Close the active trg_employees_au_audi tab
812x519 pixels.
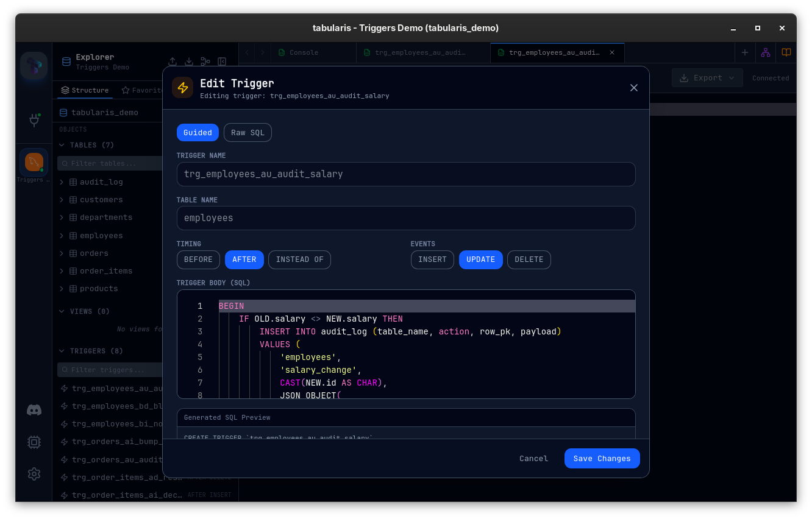tap(612, 52)
